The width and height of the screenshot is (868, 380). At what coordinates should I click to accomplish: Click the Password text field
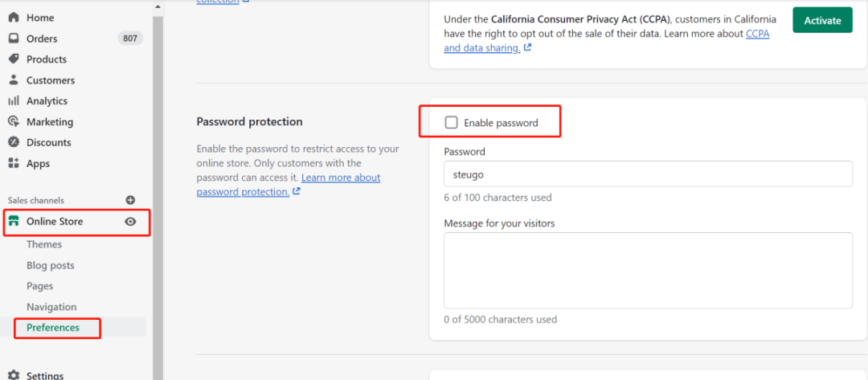tap(648, 174)
